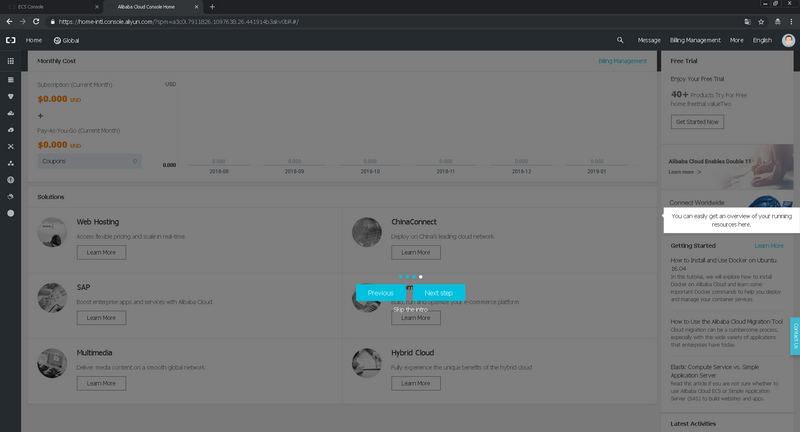Open the Coupons row in Monthly Cost

(89, 161)
